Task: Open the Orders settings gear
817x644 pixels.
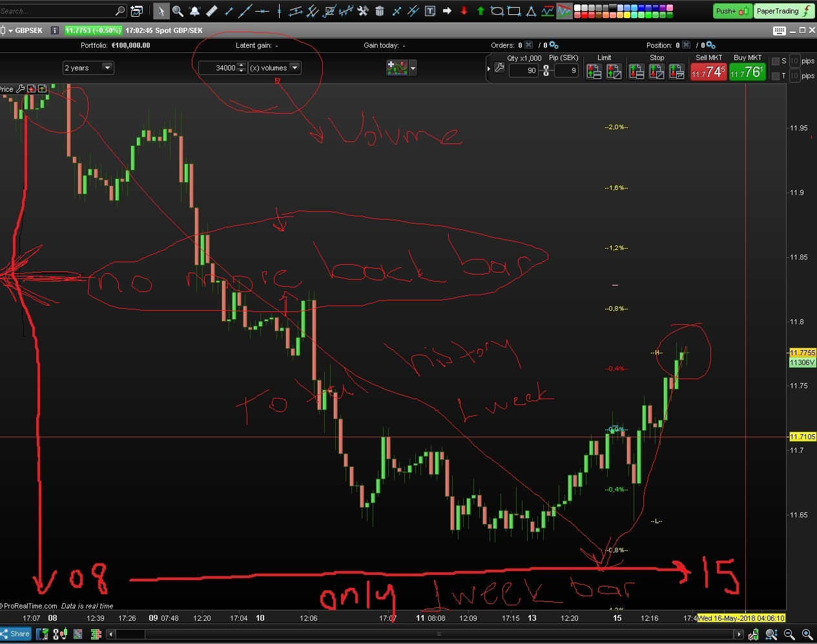Action: pyautogui.click(x=553, y=45)
